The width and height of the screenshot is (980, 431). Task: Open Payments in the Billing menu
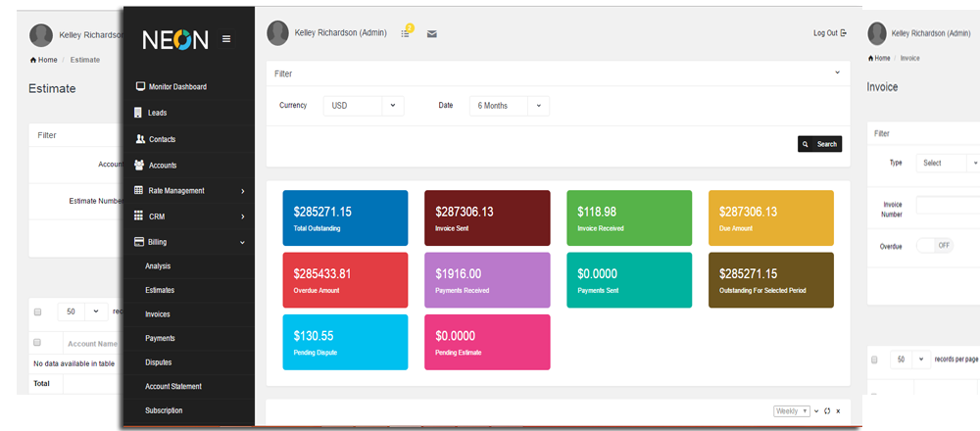160,338
